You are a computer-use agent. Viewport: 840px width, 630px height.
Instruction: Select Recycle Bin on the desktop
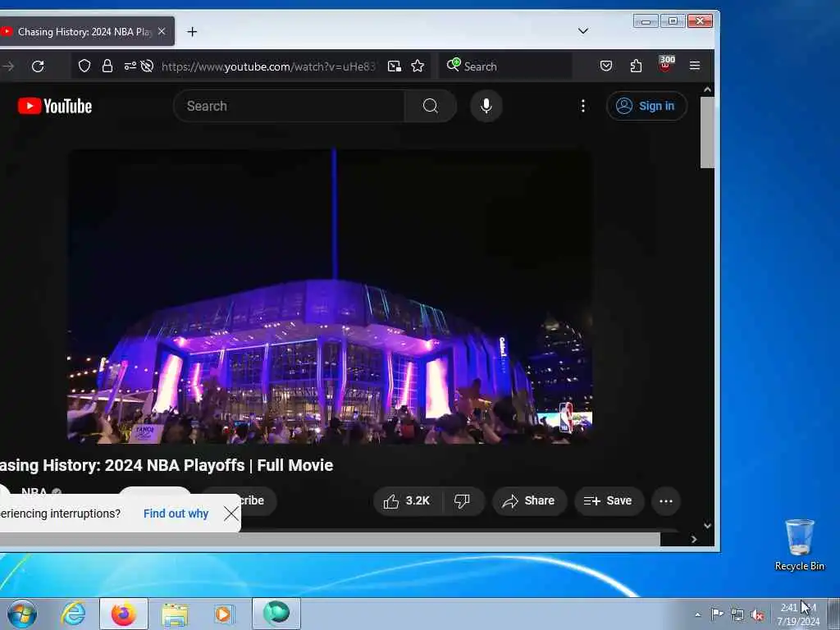(799, 545)
